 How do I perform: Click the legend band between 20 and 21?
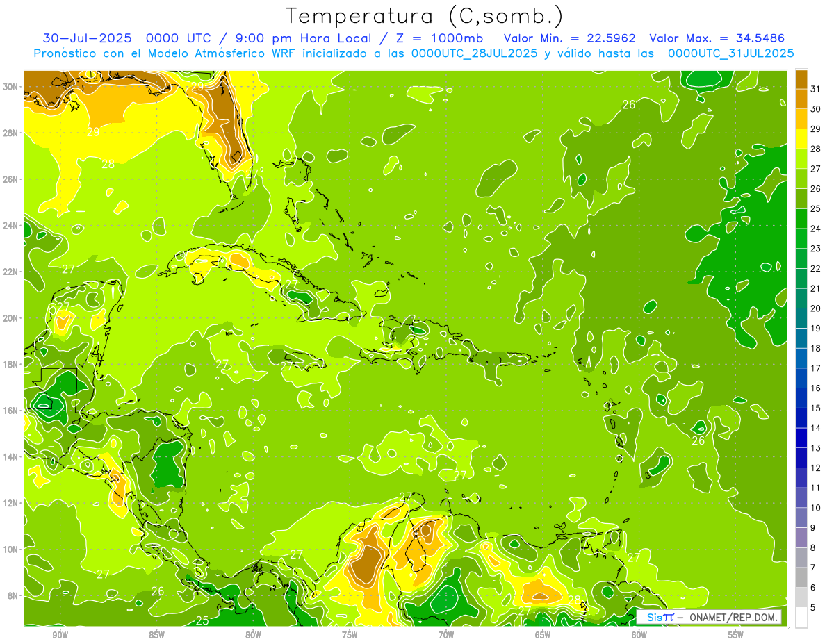[x=801, y=299]
